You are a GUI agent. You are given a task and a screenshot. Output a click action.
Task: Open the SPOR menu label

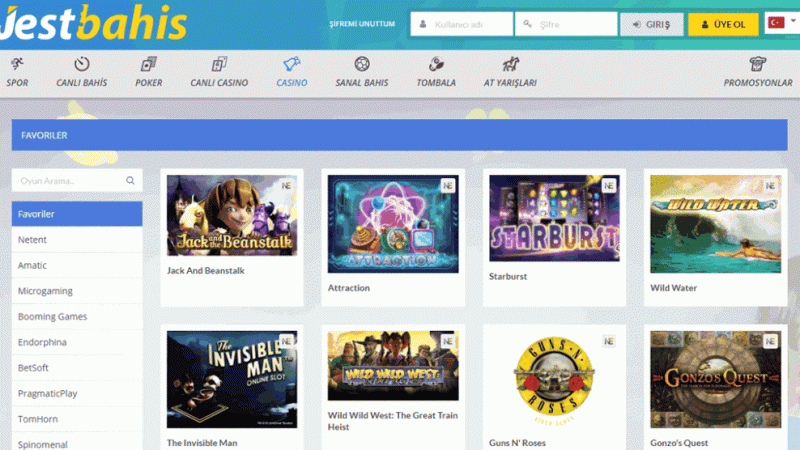pyautogui.click(x=17, y=83)
